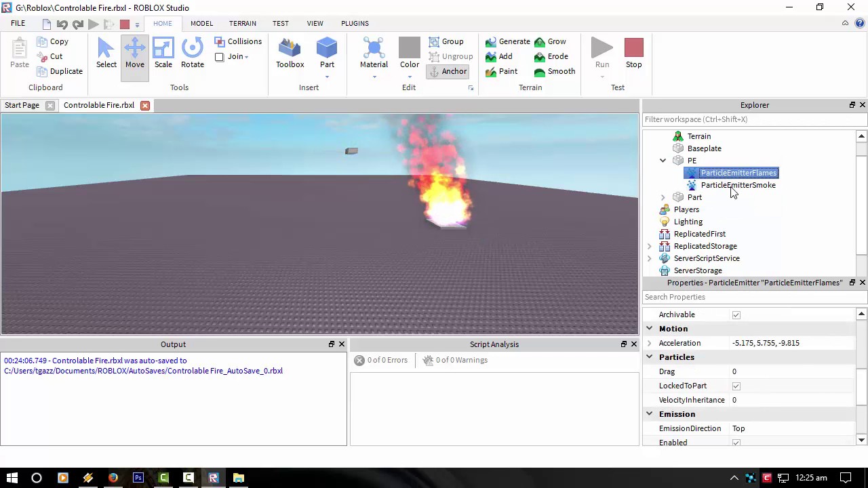Pick the Rotate tool
The width and height of the screenshot is (868, 488).
pyautogui.click(x=193, y=54)
